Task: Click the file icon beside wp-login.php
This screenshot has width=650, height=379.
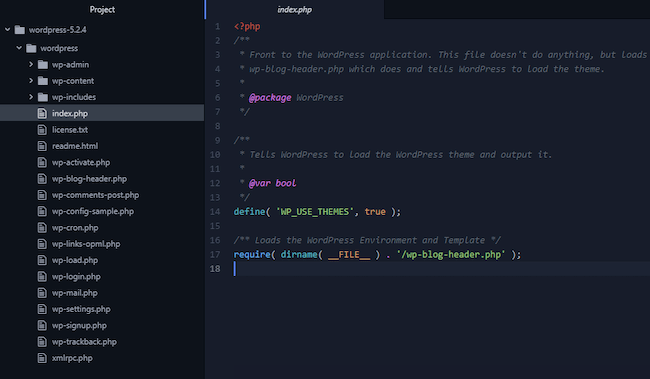Action: (x=42, y=277)
